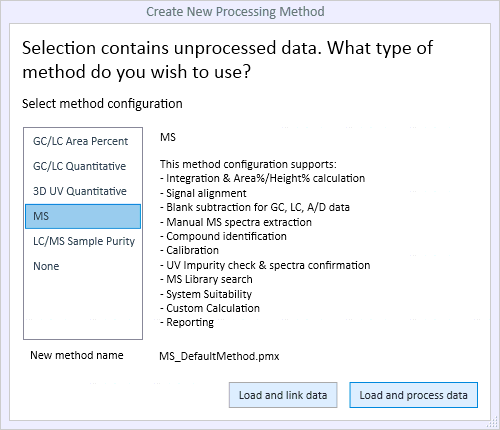
Task: Click the MS heading above the description
Action: (x=168, y=137)
